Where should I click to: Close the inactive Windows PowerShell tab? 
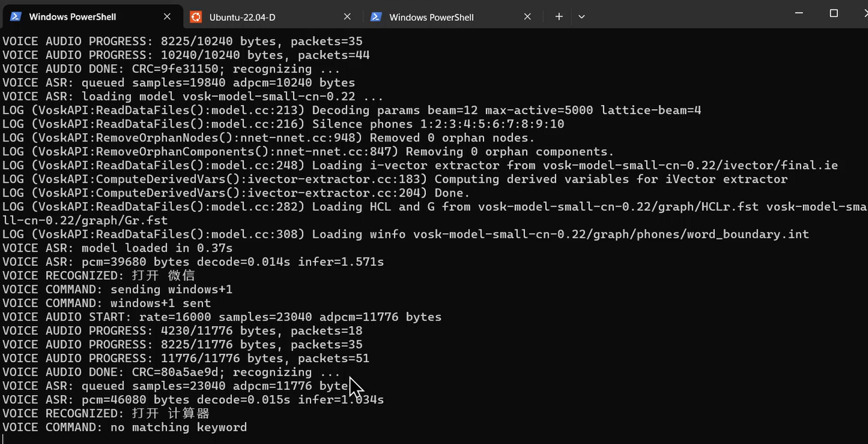(528, 17)
